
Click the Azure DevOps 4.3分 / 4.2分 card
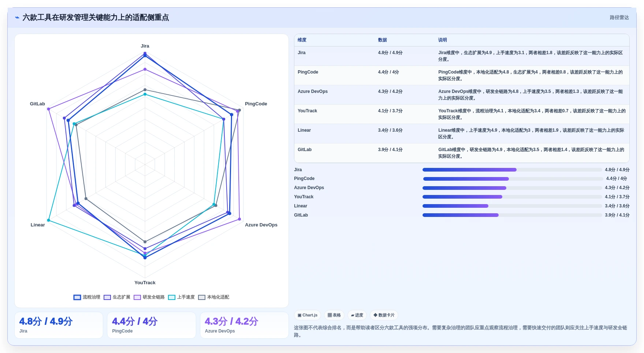[244, 325]
